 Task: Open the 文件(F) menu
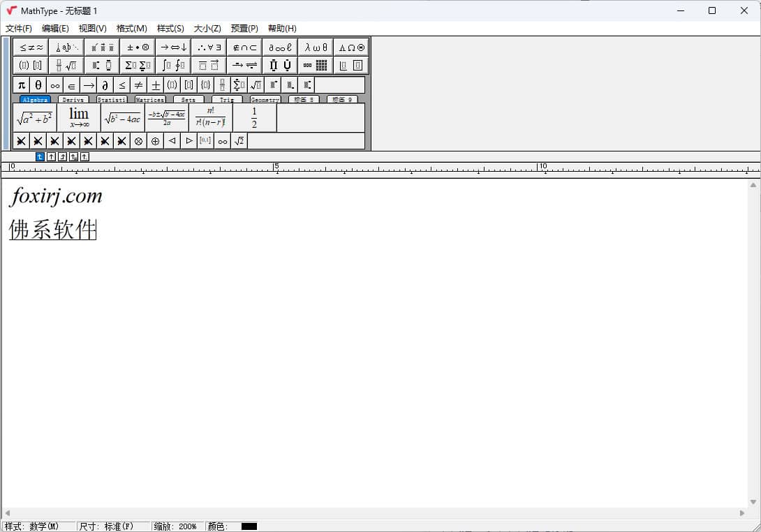pyautogui.click(x=18, y=28)
